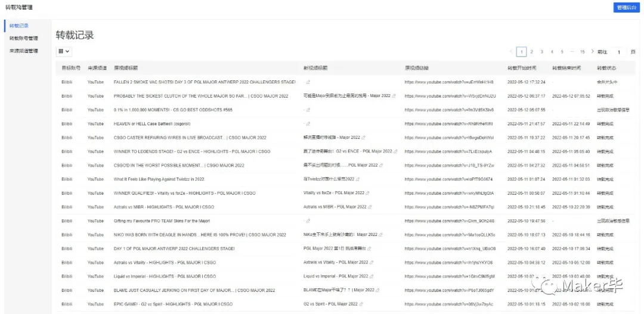
Task: Click the 来源频道 column header
Action: point(97,68)
